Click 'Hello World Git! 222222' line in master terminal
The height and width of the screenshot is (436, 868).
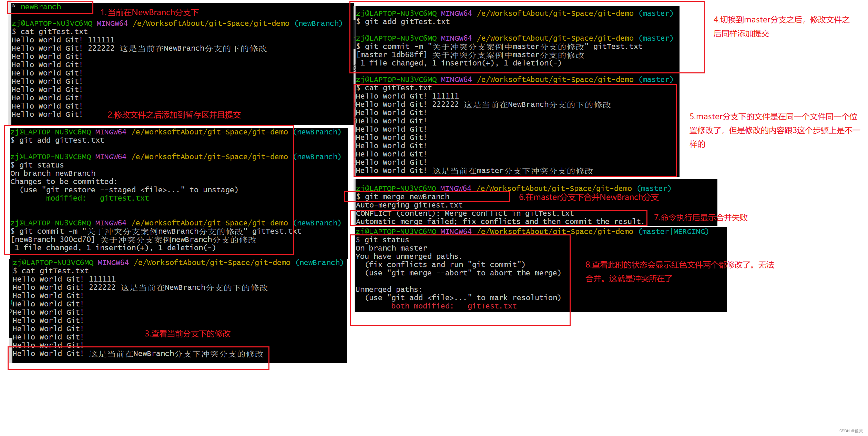483,104
